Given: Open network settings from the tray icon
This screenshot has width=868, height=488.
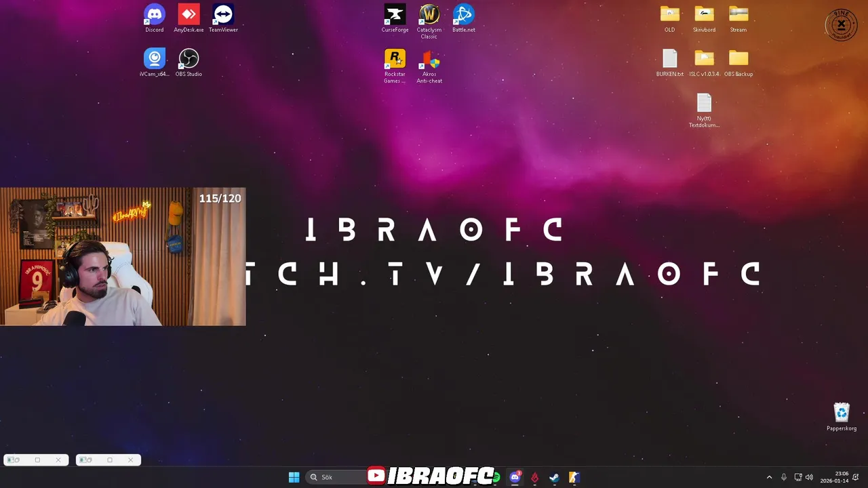Looking at the screenshot, I should 797,477.
